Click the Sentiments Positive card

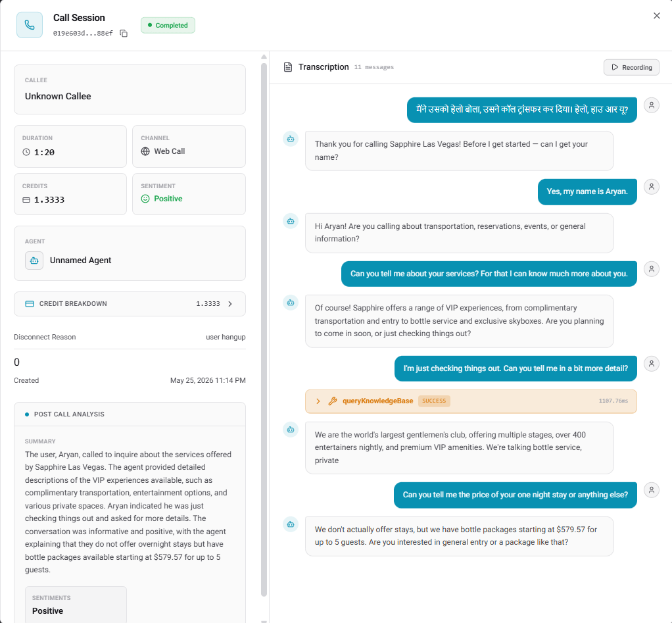76,605
